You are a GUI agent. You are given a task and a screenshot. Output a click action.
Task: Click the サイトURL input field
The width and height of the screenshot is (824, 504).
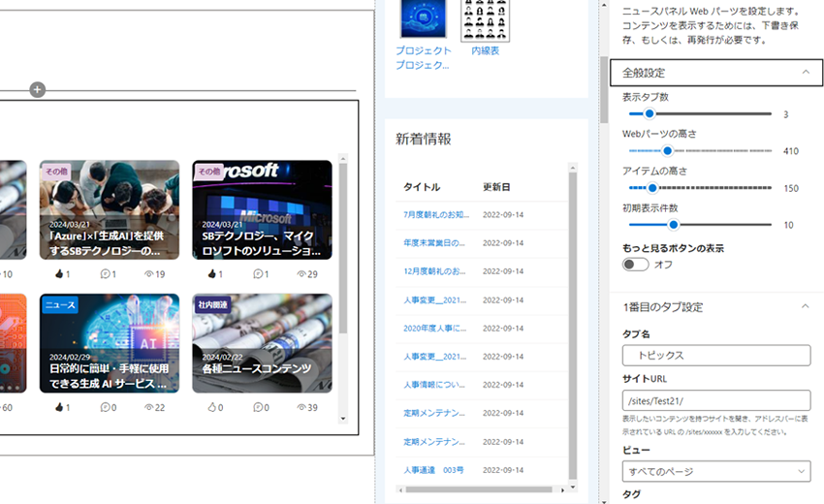(x=716, y=400)
